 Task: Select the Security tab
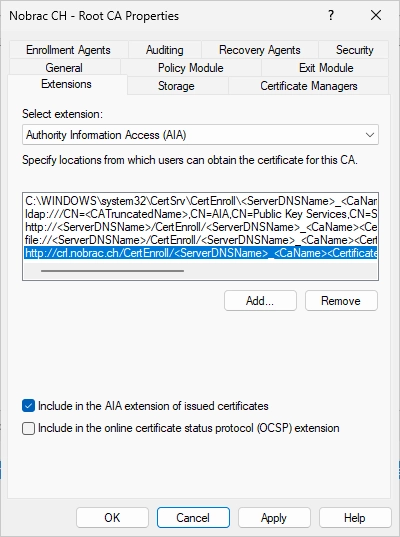click(x=354, y=50)
